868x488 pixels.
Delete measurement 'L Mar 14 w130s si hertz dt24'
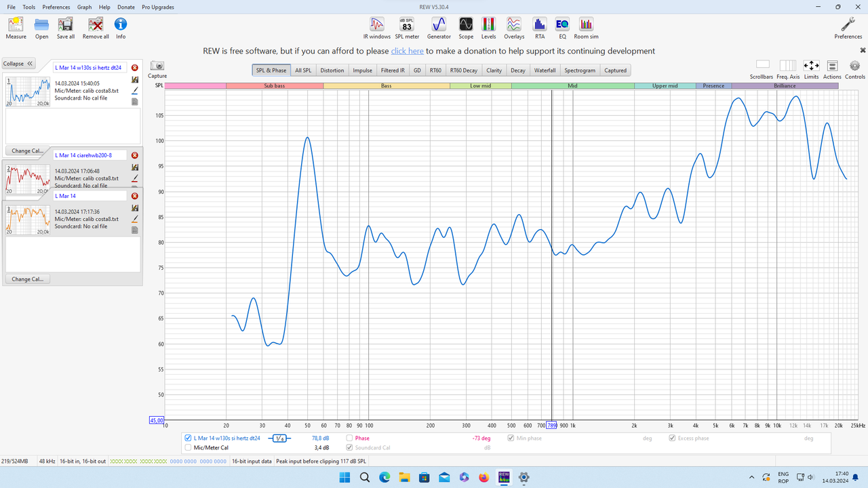[x=135, y=68]
